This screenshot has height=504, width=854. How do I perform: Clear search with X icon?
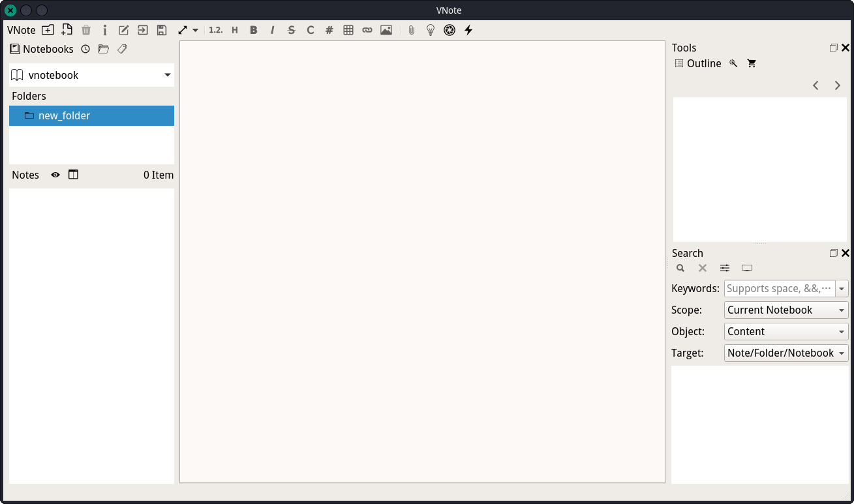(x=703, y=268)
